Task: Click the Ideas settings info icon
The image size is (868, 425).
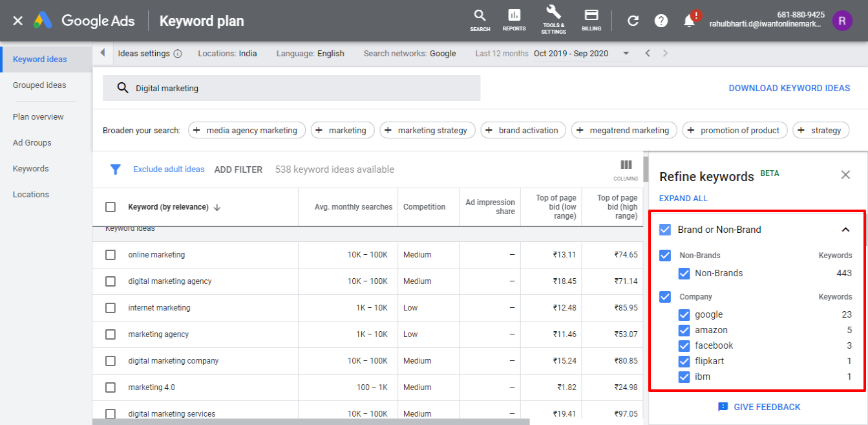Action: 178,54
